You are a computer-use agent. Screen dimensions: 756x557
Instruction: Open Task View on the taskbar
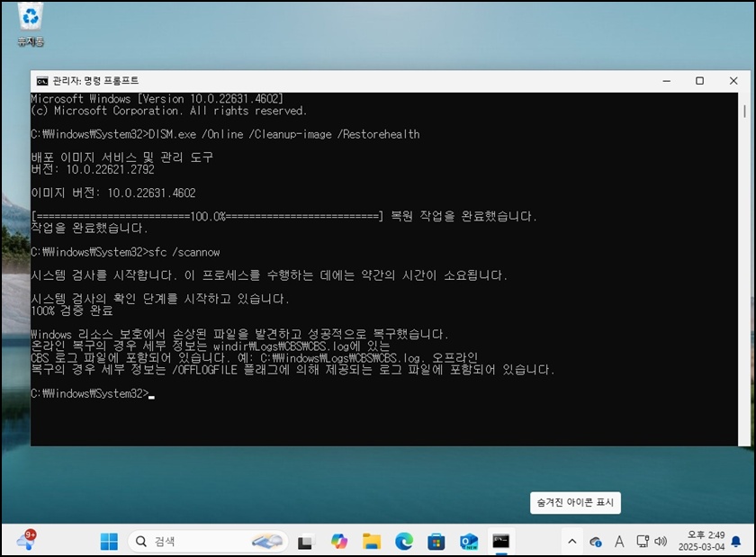tap(305, 542)
